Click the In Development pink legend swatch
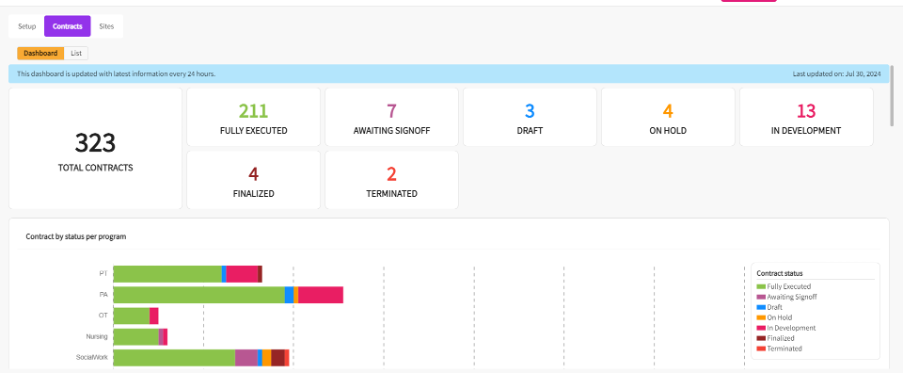The width and height of the screenshot is (904, 374). (761, 328)
